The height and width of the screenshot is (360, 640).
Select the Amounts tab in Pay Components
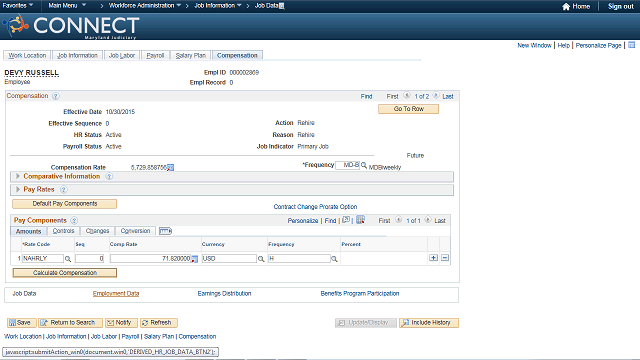[x=28, y=231]
